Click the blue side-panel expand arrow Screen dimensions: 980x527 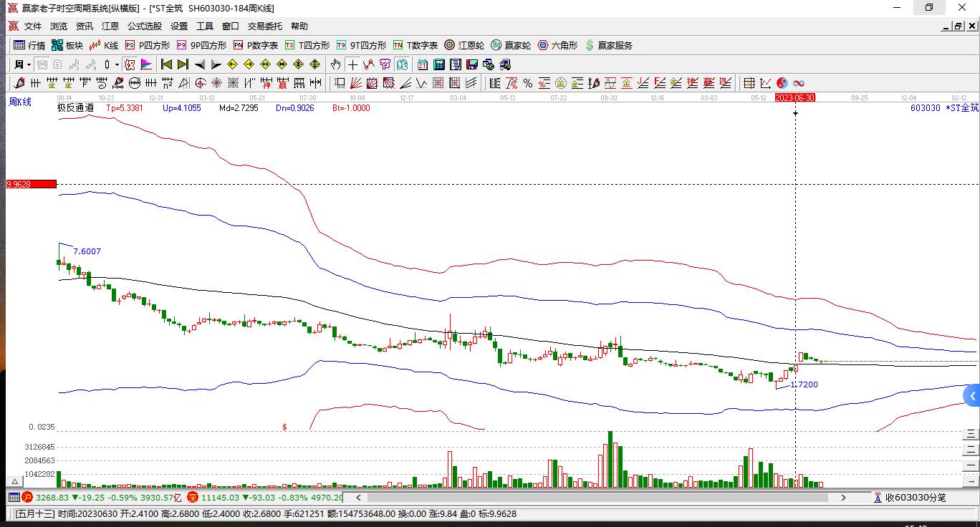tap(972, 395)
